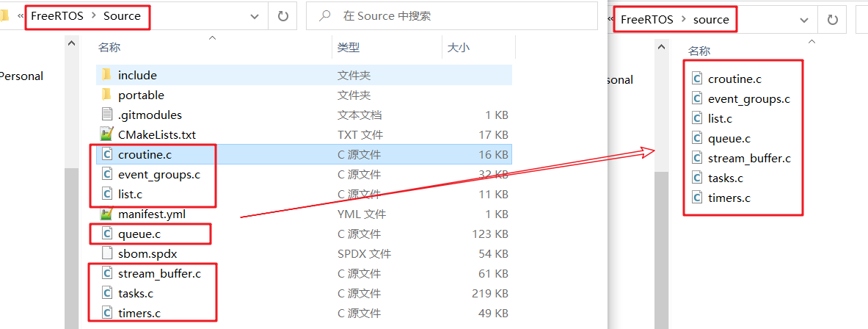This screenshot has height=329, width=868.
Task: Sort by 类型 column
Action: [349, 48]
